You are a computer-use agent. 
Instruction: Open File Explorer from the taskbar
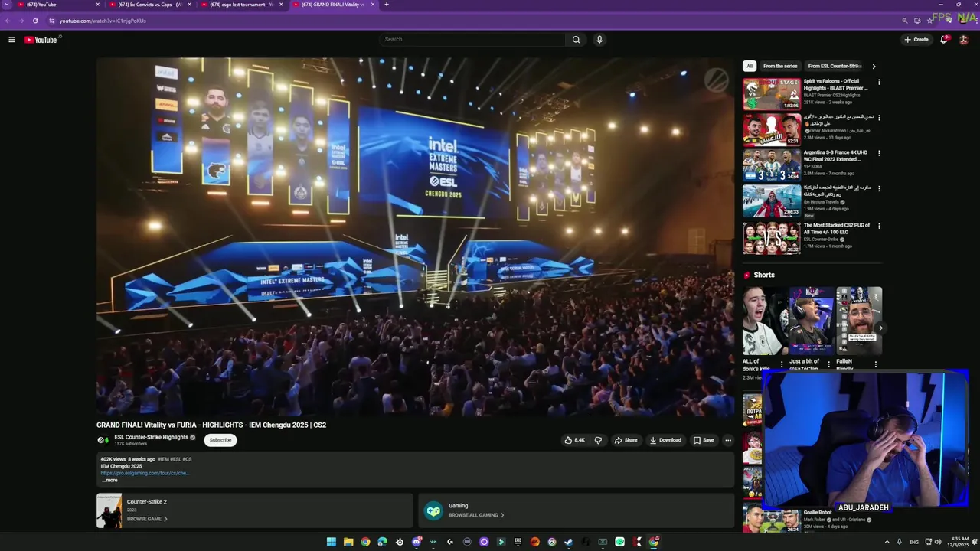click(x=348, y=542)
